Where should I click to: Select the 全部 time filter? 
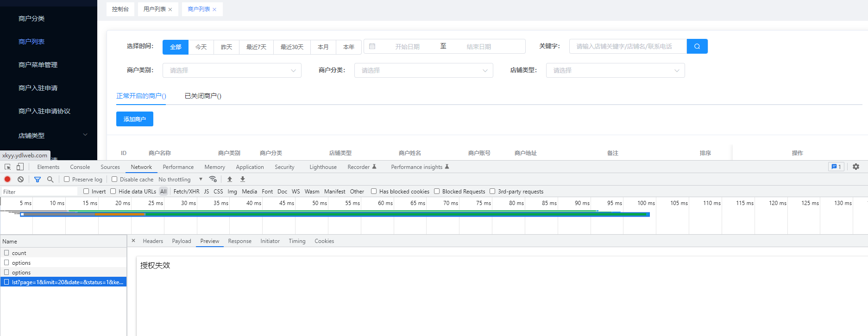point(176,47)
